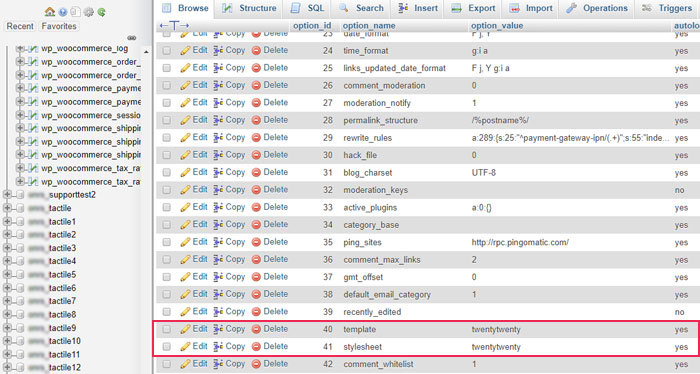Click the /%postname%/ permalink value

pos(500,121)
